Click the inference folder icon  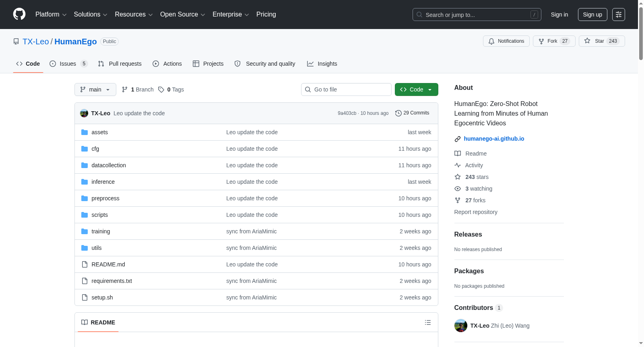coord(85,182)
